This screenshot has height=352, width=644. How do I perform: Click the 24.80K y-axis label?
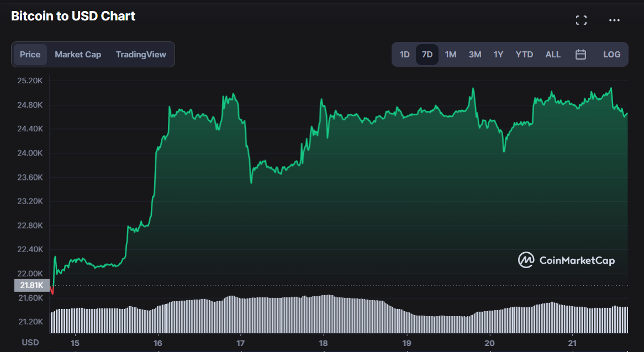[30, 105]
